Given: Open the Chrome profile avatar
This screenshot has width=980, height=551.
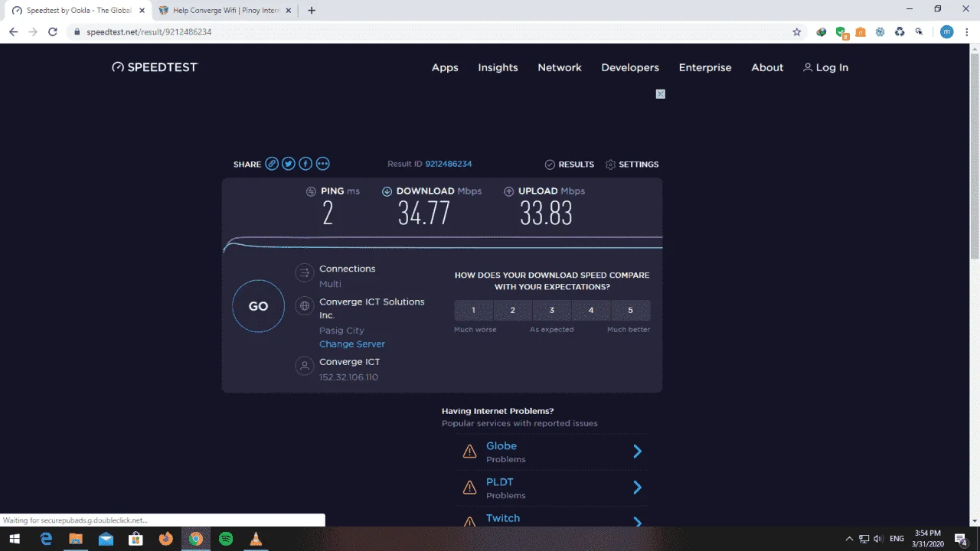Looking at the screenshot, I should 947,32.
